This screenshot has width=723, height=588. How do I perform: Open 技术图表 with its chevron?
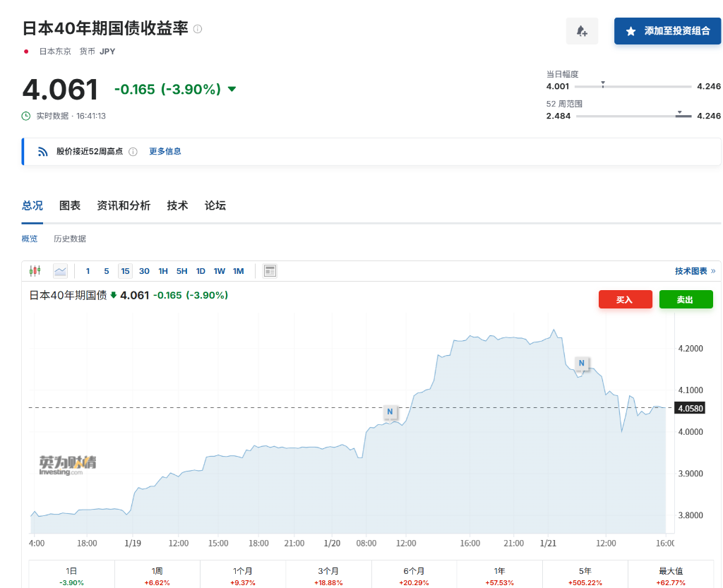click(x=694, y=270)
